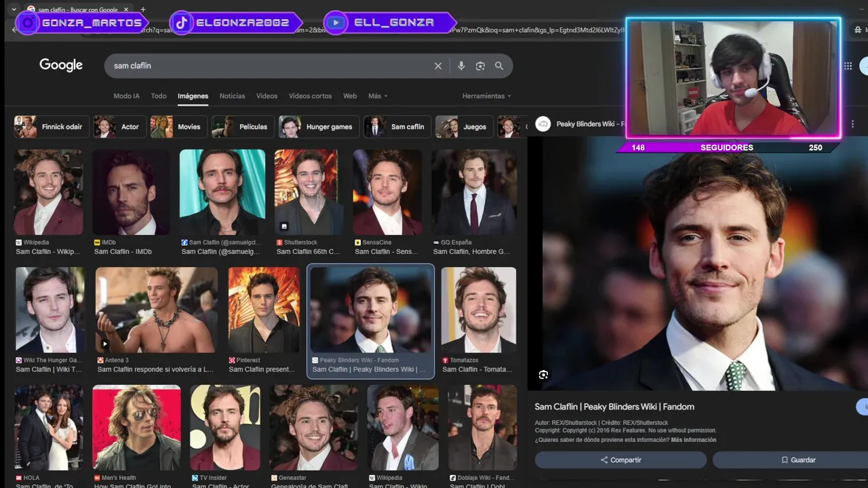Screen dimensions: 868x488
Task: Search inside the image with Lens icon
Action: tap(543, 375)
